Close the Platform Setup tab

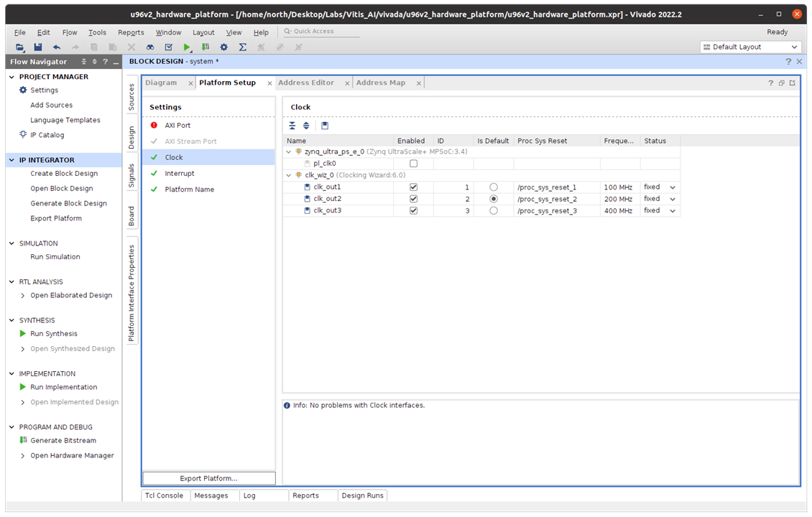point(269,83)
